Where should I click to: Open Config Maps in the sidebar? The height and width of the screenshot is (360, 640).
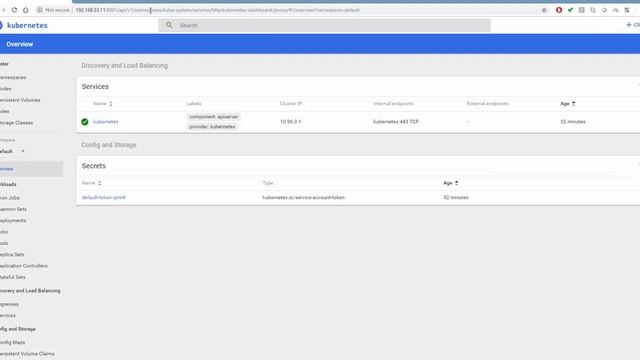coord(12,342)
